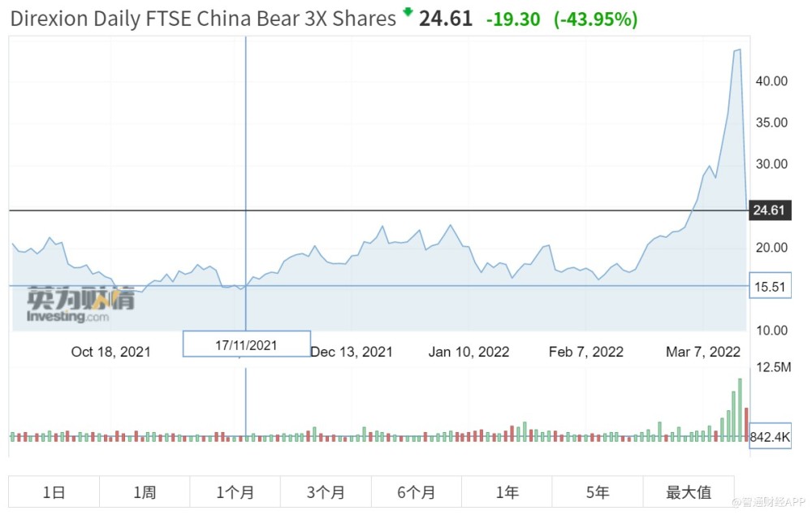Viewport: 812px width, 515px height.
Task: Click the Investing.com watermark logo
Action: (x=80, y=305)
